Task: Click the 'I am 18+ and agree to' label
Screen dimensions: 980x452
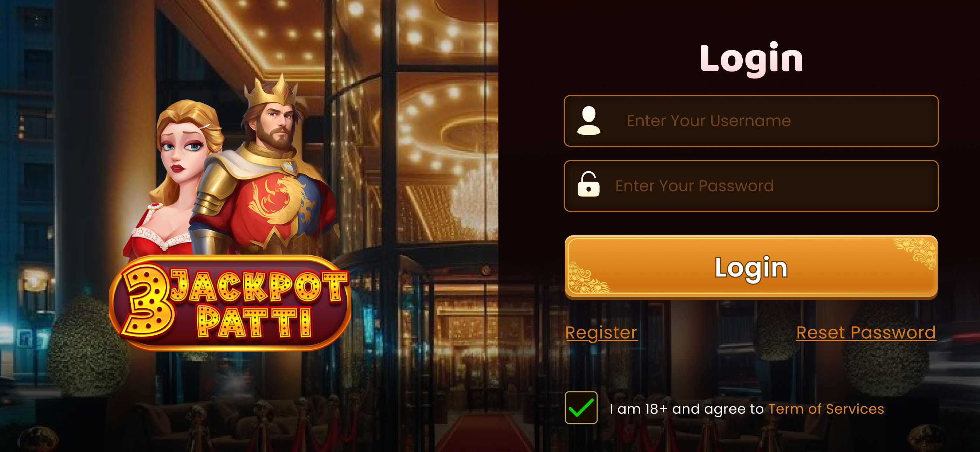Action: [686, 409]
